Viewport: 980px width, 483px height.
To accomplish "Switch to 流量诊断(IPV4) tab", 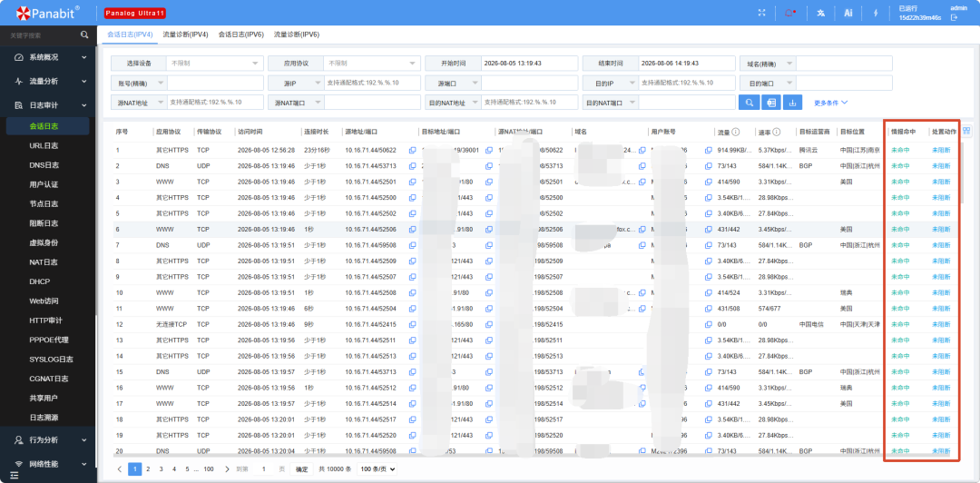I will 185,34.
